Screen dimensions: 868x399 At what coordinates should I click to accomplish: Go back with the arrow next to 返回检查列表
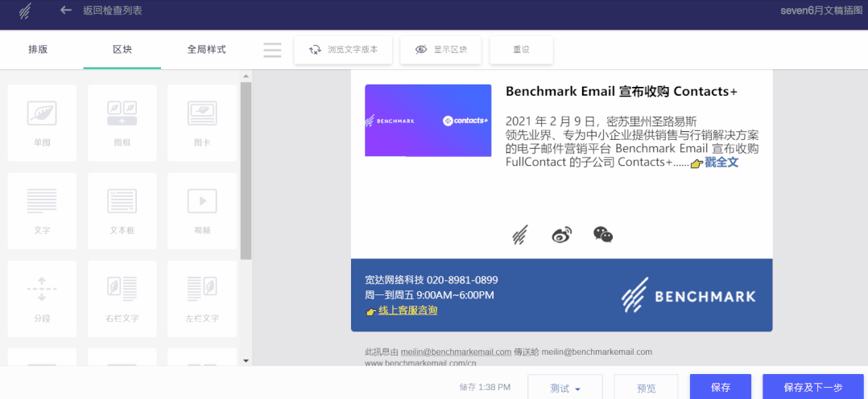(66, 10)
